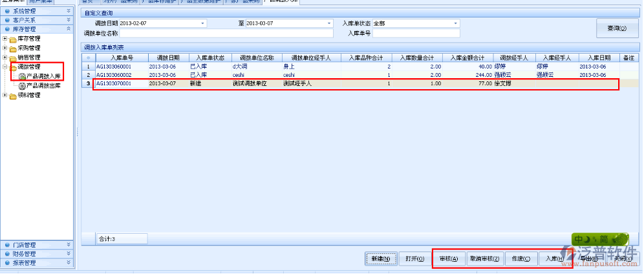This screenshot has height=274, width=644.
Task: Focus the 调拨单位名称 input field
Action: (226, 33)
